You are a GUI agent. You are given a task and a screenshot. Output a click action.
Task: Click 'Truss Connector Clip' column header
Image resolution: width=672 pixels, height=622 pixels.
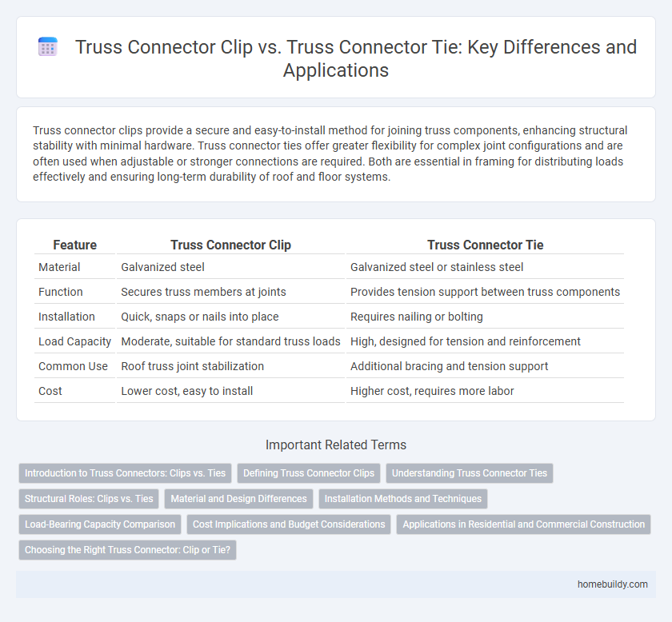click(230, 245)
